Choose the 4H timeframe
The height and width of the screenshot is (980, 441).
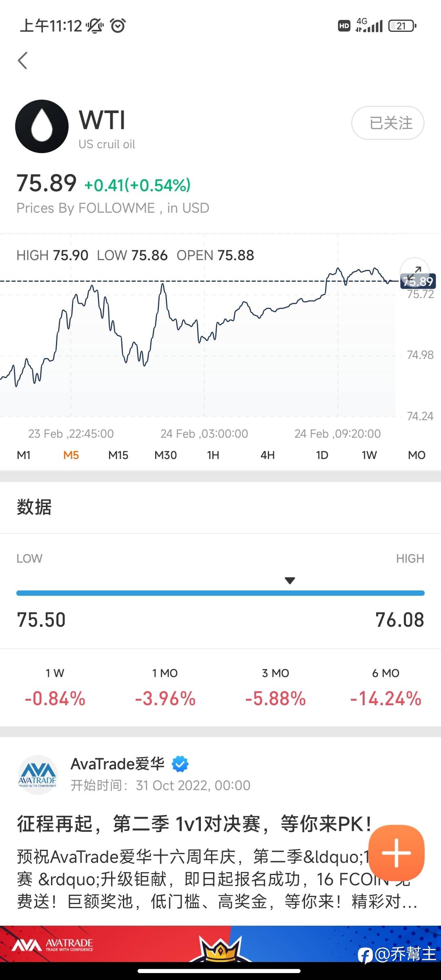click(267, 455)
